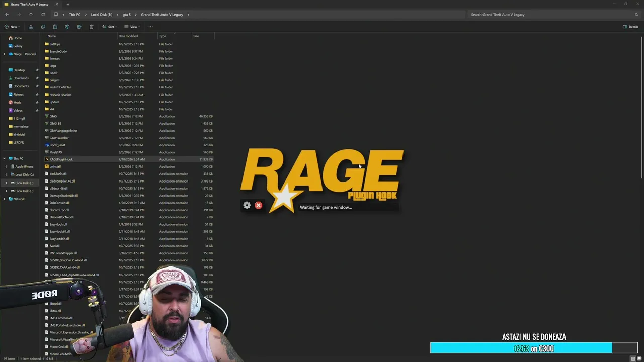Screen dimensions: 644x362
Task: Go back with the Explorer back arrow
Action: tap(7, 15)
